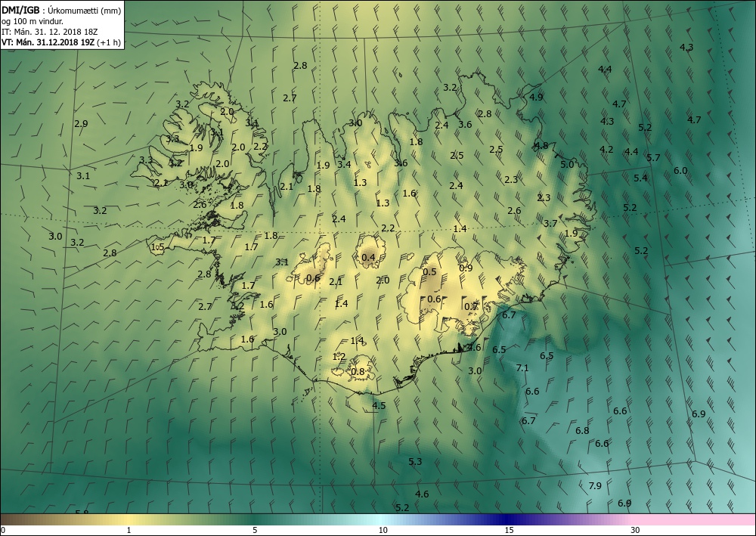This screenshot has width=756, height=536.
Task: Click the peninsula value 1.5
Action: pos(158,246)
